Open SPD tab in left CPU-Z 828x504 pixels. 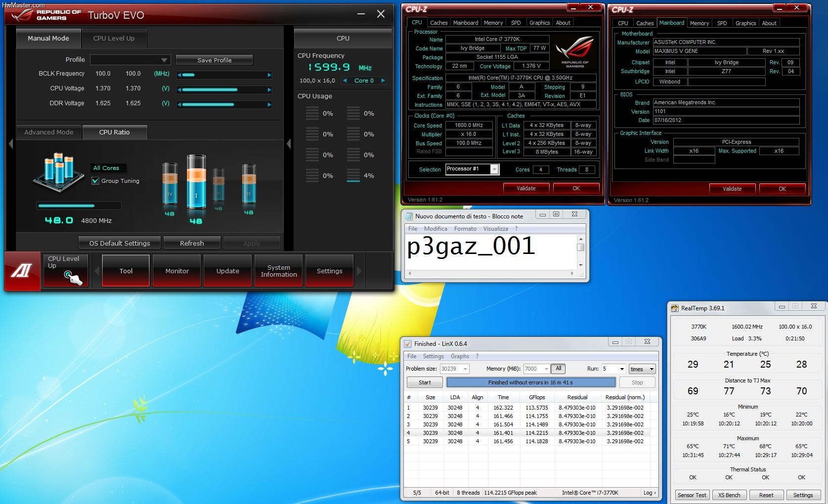tap(516, 23)
